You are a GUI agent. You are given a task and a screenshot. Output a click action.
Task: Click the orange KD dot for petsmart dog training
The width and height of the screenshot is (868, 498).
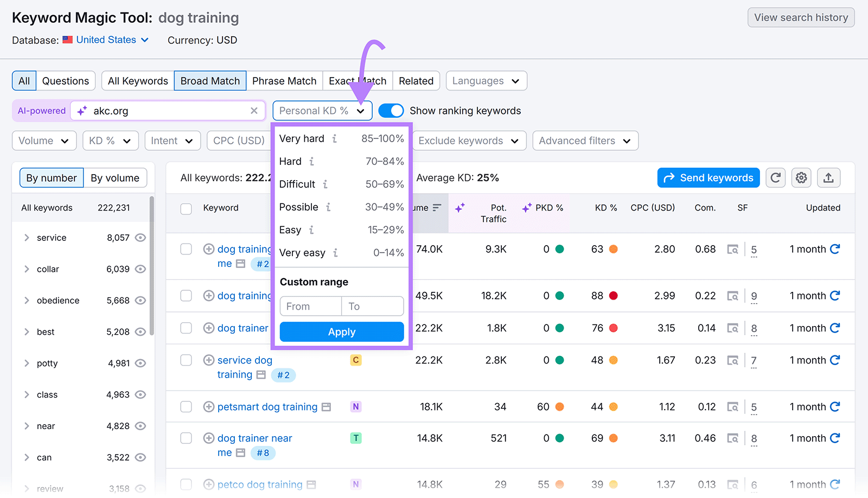[x=614, y=406]
